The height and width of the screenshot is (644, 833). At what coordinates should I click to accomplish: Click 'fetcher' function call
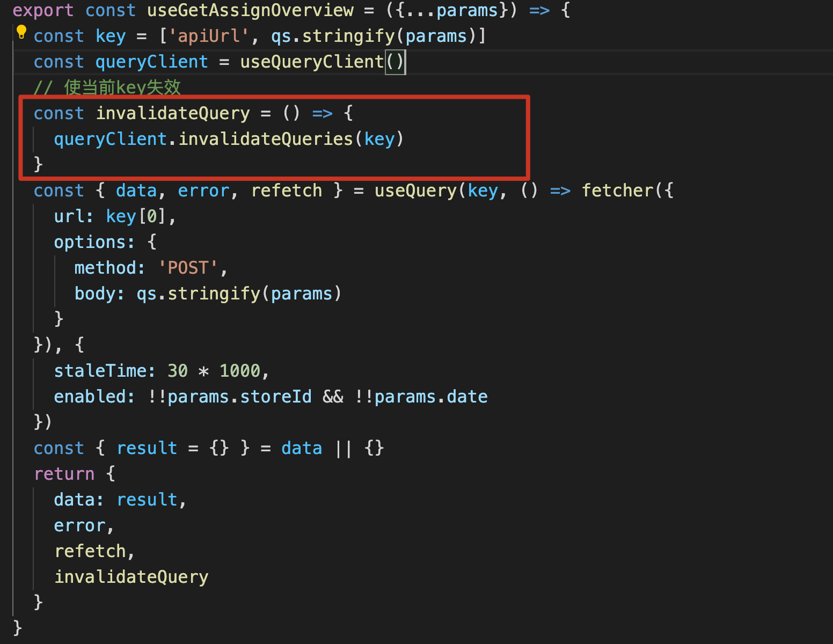click(618, 191)
